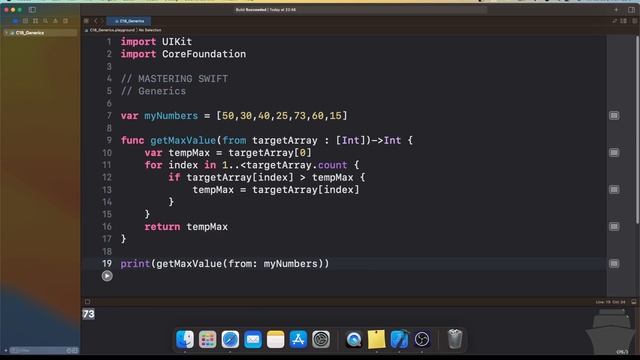
Task: Run the playground with the play button
Action: [x=107, y=276]
